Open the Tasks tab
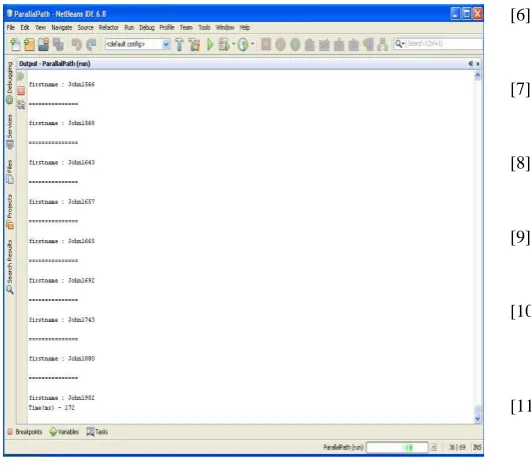 click(x=97, y=432)
